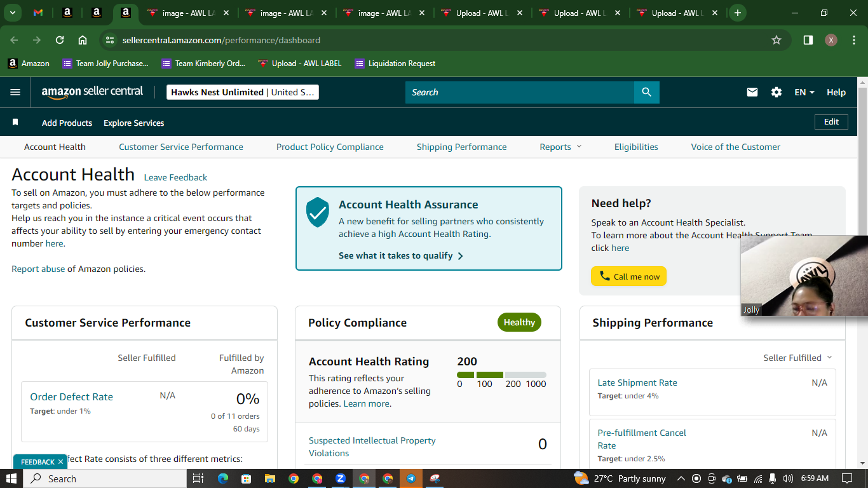Open the Windows Start menu
This screenshot has height=488, width=868.
pos(11,478)
